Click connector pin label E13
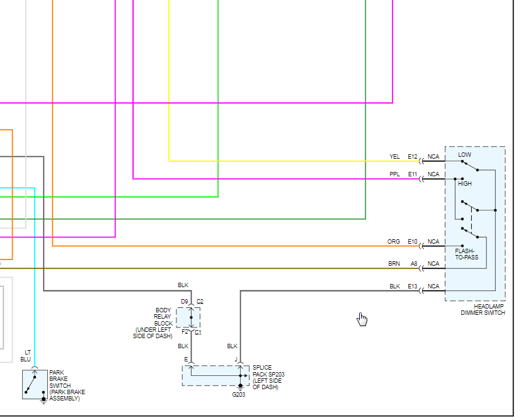 tap(413, 287)
